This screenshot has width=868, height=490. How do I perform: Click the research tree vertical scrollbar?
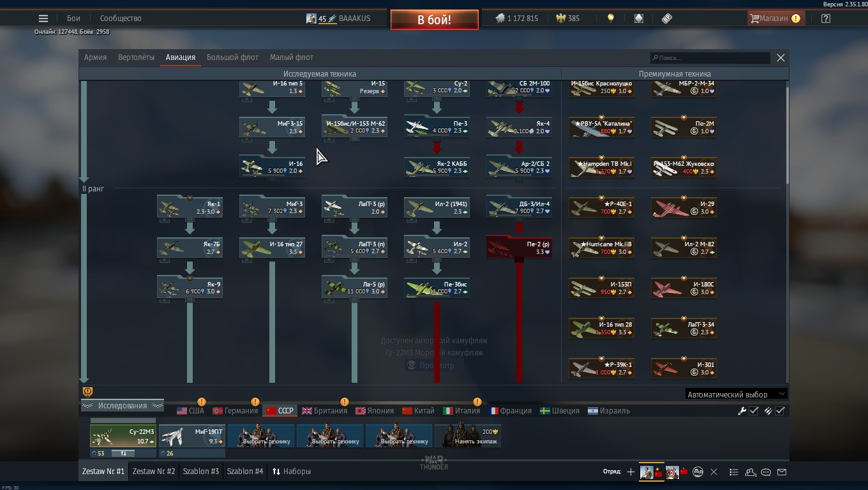coord(787,137)
